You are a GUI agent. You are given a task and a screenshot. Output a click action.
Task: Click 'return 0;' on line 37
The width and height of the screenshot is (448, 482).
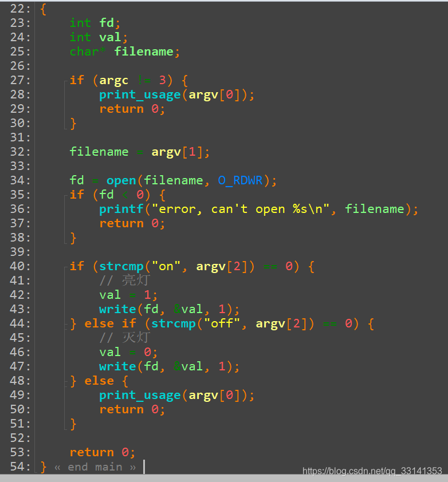tap(132, 223)
